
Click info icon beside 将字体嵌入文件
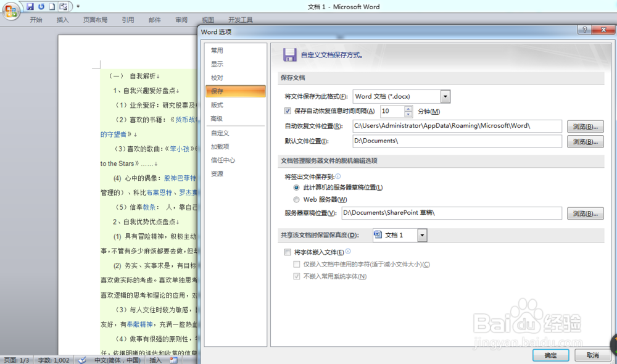click(x=348, y=252)
